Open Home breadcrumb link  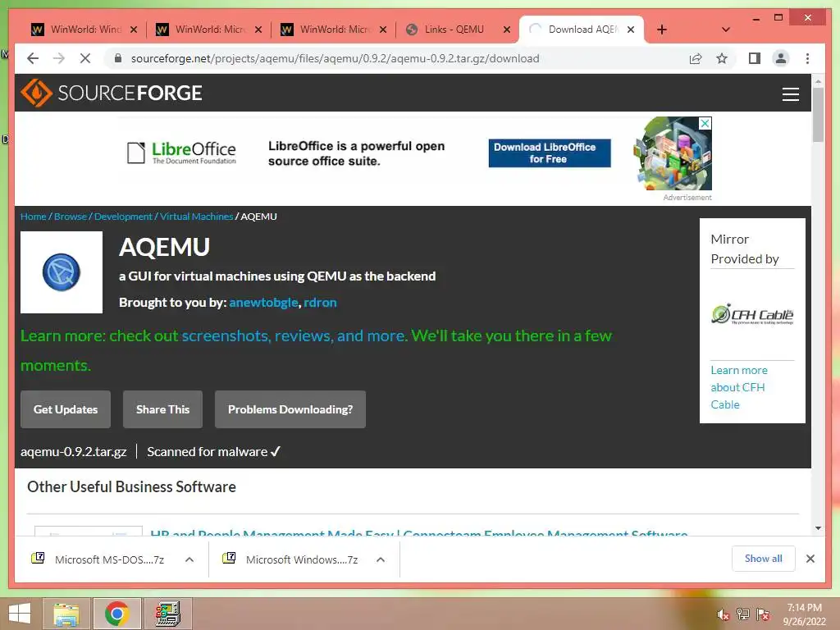(33, 217)
